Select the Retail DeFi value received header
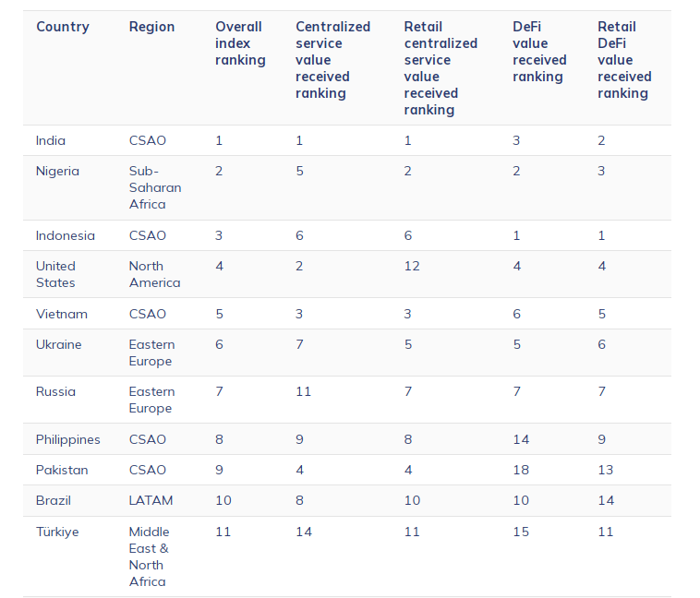The image size is (700, 598). click(624, 60)
